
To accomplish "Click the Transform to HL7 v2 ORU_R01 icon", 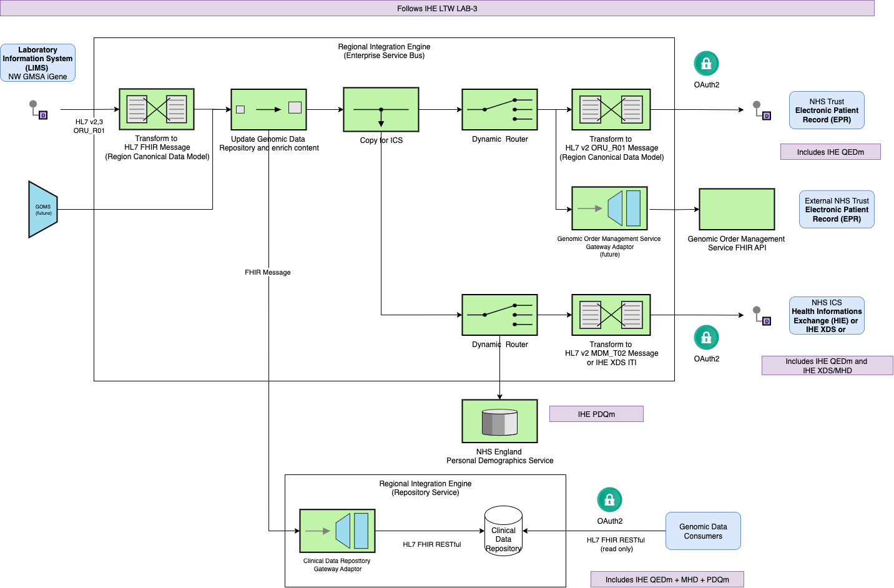I will point(611,109).
